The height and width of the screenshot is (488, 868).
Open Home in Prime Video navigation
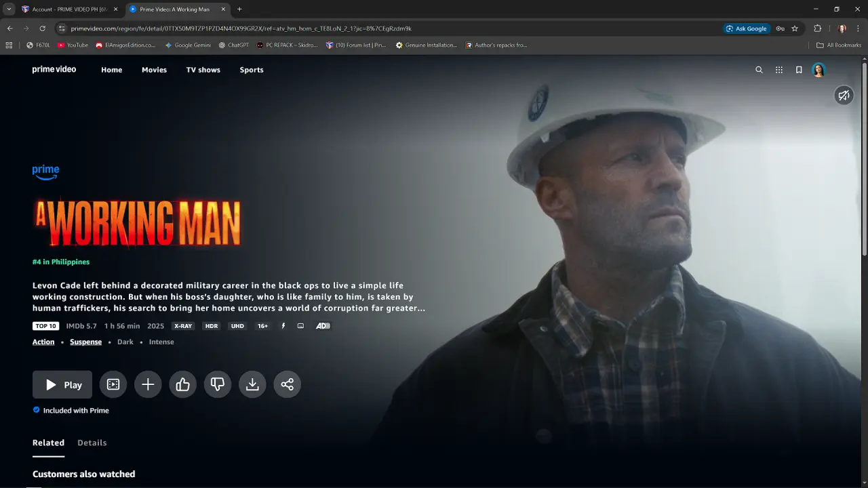pos(112,70)
